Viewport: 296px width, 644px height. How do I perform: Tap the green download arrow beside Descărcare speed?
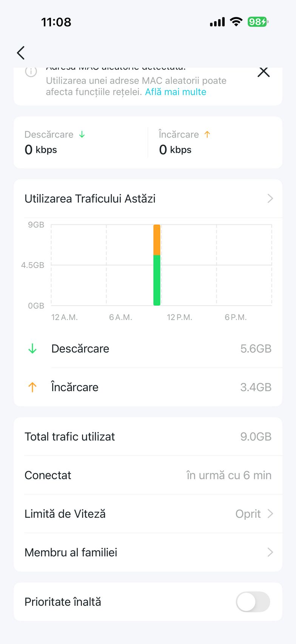tap(82, 135)
